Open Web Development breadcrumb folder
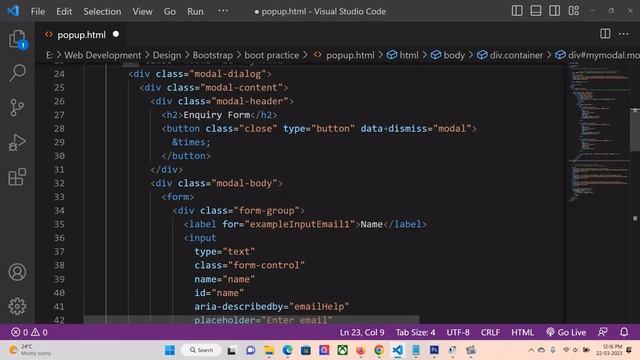 [x=102, y=55]
